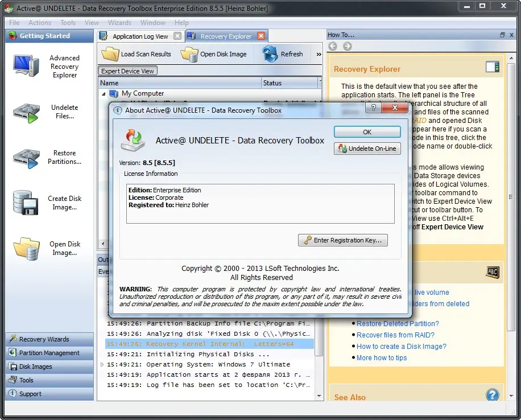
Task: Select My Computer in device tree
Action: point(143,93)
